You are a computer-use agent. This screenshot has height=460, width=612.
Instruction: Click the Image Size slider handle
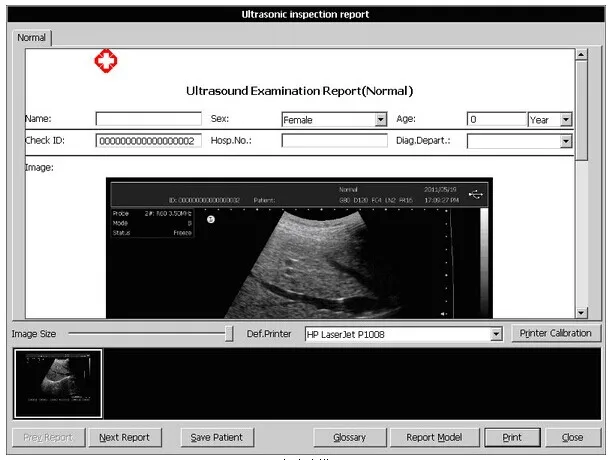(229, 333)
